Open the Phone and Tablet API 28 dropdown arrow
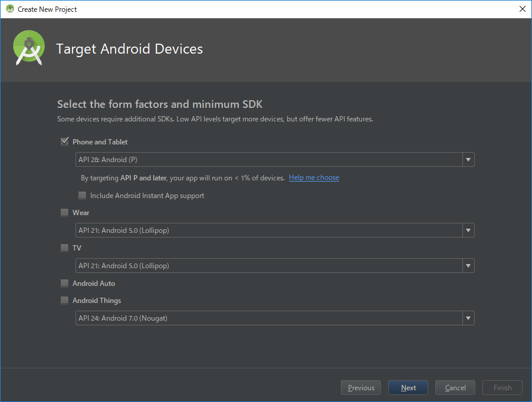532x402 pixels. pyautogui.click(x=468, y=160)
